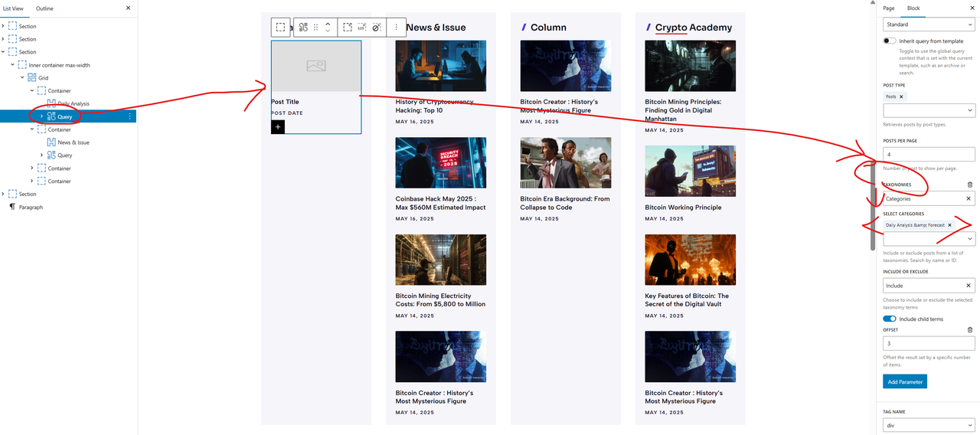
Task: Click the '123' pagination icon in toolbar
Action: pyautogui.click(x=361, y=27)
